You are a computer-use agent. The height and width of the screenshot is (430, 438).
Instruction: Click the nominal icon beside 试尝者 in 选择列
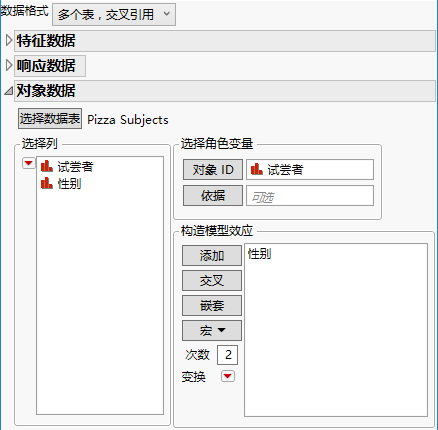[x=47, y=166]
